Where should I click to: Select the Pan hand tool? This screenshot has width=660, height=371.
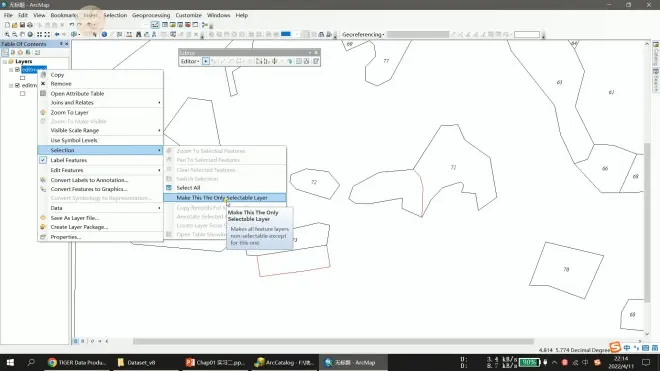pyautogui.click(x=22, y=35)
